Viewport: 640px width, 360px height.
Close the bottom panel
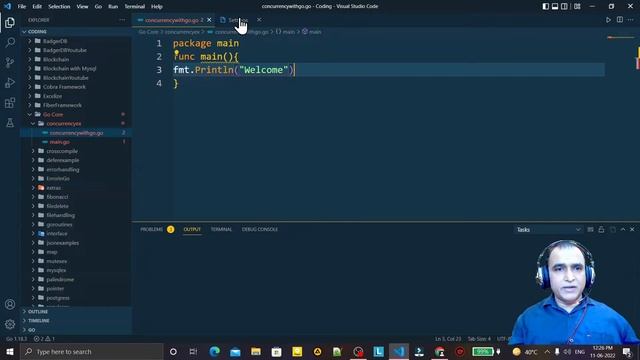[632, 229]
